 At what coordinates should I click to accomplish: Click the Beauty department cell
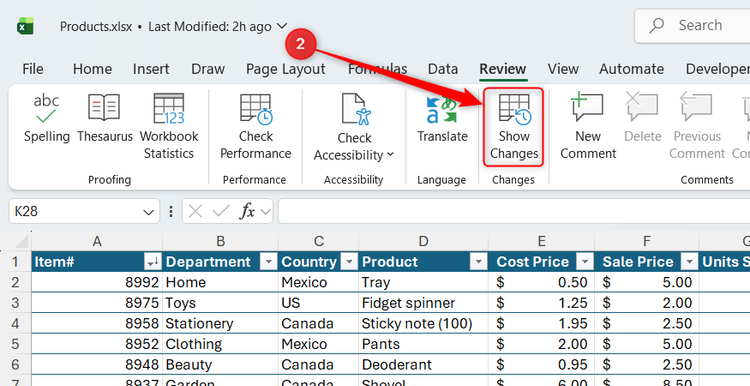click(x=220, y=364)
